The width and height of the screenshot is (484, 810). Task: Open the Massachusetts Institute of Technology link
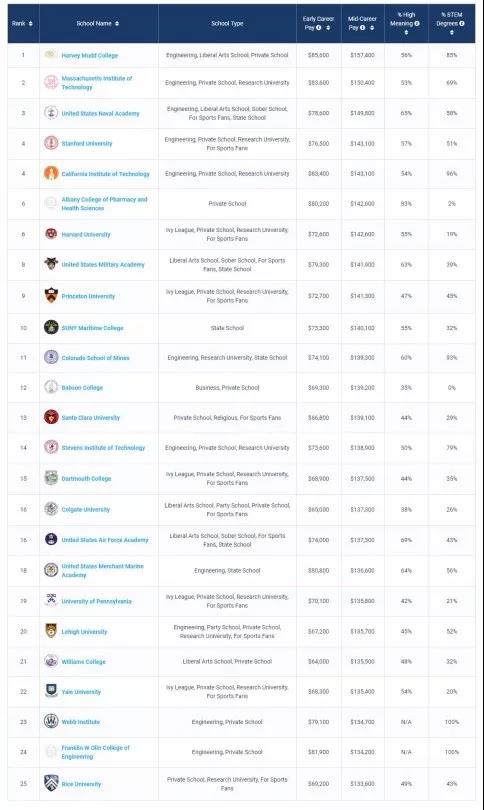point(97,83)
